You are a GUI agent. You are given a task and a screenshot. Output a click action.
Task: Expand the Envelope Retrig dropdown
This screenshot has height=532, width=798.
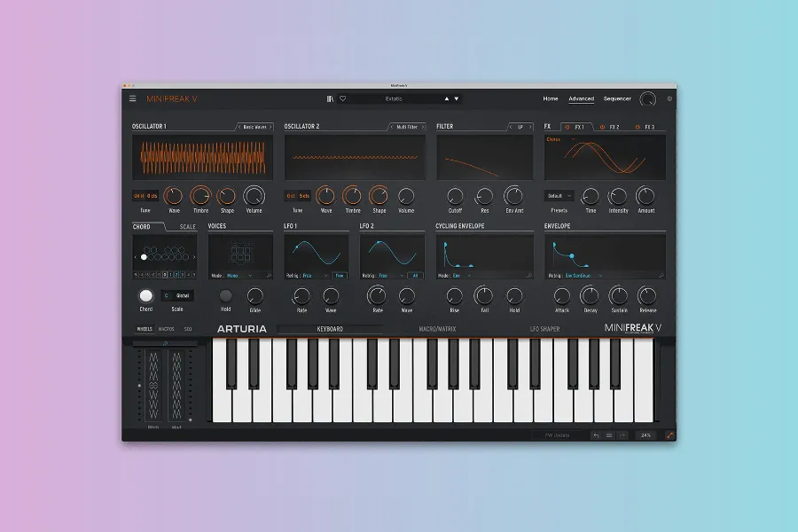[585, 276]
